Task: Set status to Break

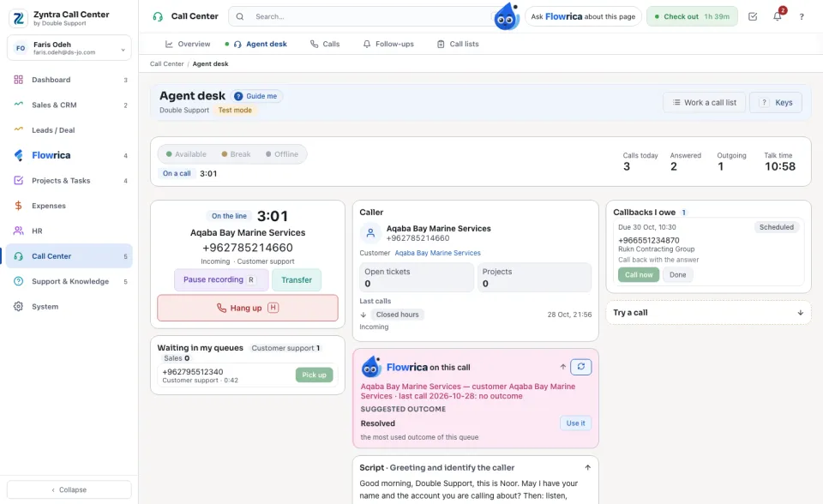Action: 236,153
